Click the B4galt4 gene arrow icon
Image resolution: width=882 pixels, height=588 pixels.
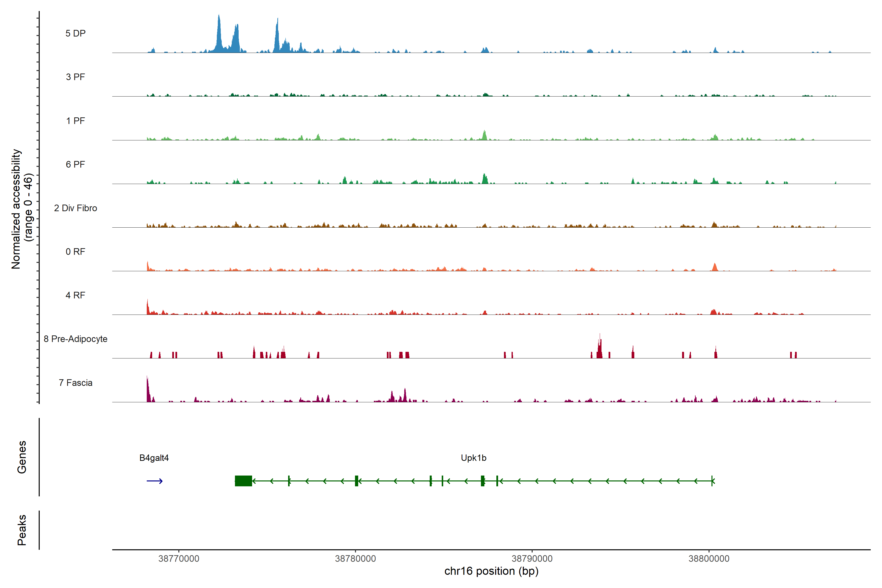point(155,481)
